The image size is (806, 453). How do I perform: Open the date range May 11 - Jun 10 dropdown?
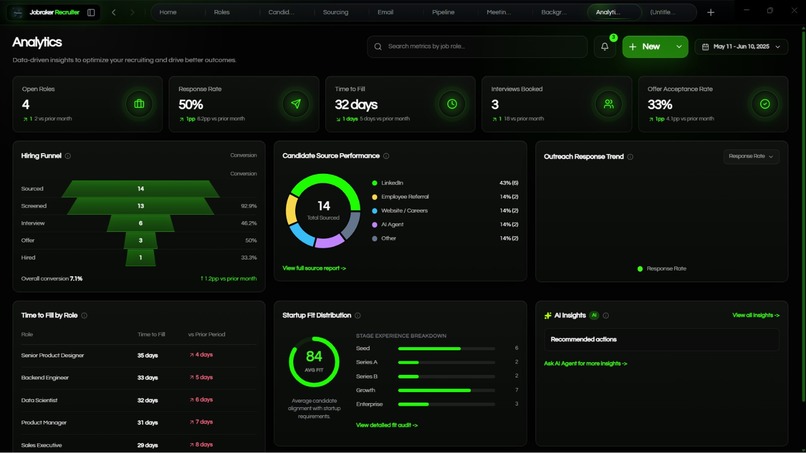pos(741,47)
